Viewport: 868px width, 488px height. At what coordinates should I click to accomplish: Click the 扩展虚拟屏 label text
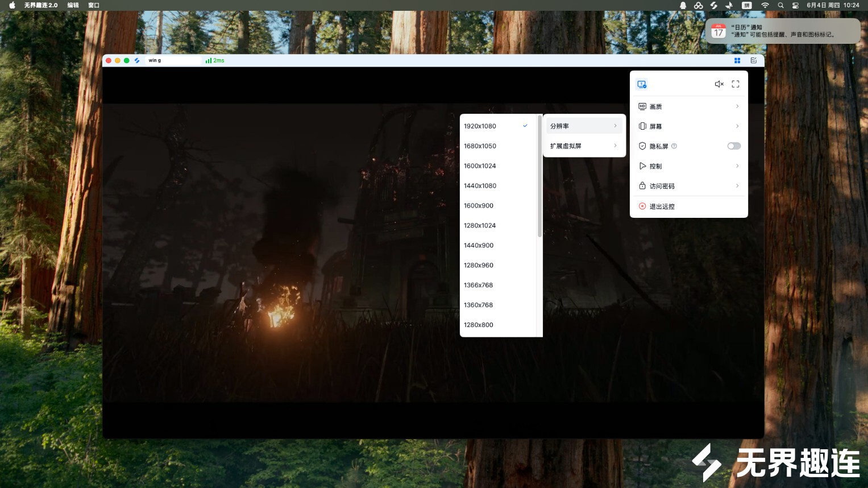[566, 146]
